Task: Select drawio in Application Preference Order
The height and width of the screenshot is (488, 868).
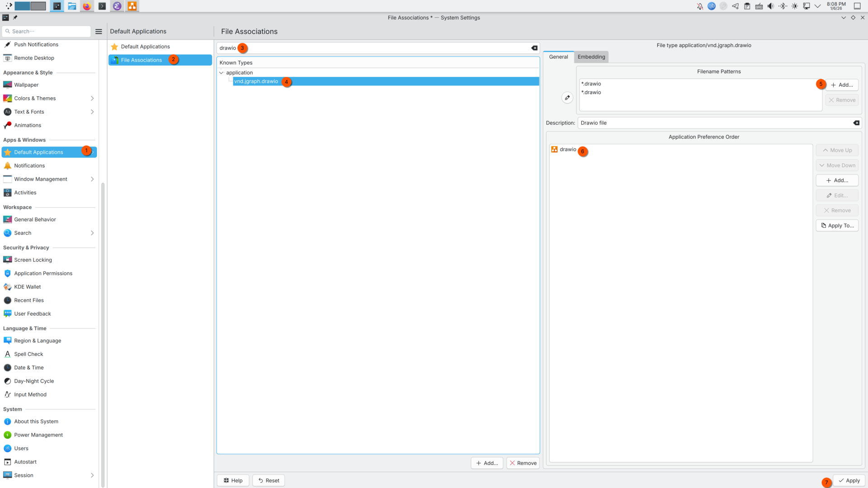Action: (x=563, y=149)
